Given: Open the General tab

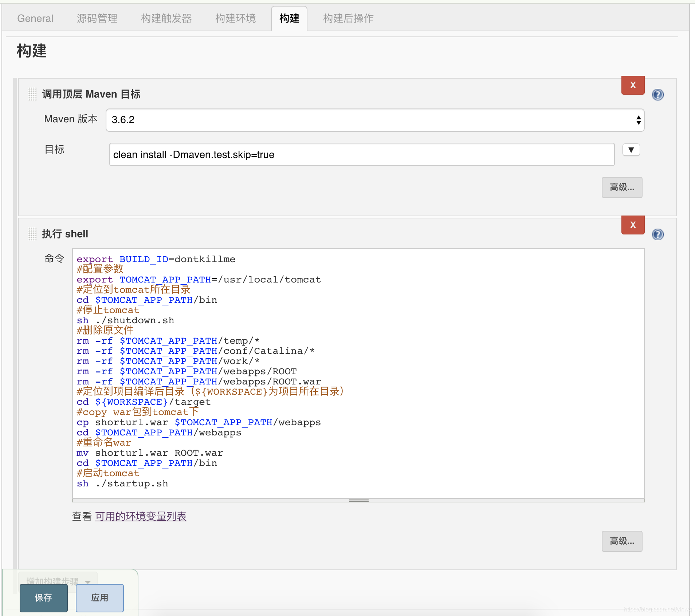Looking at the screenshot, I should tap(35, 18).
